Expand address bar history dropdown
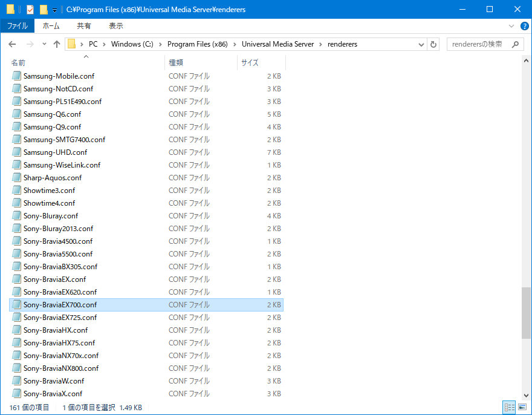532x415 pixels. 421,45
